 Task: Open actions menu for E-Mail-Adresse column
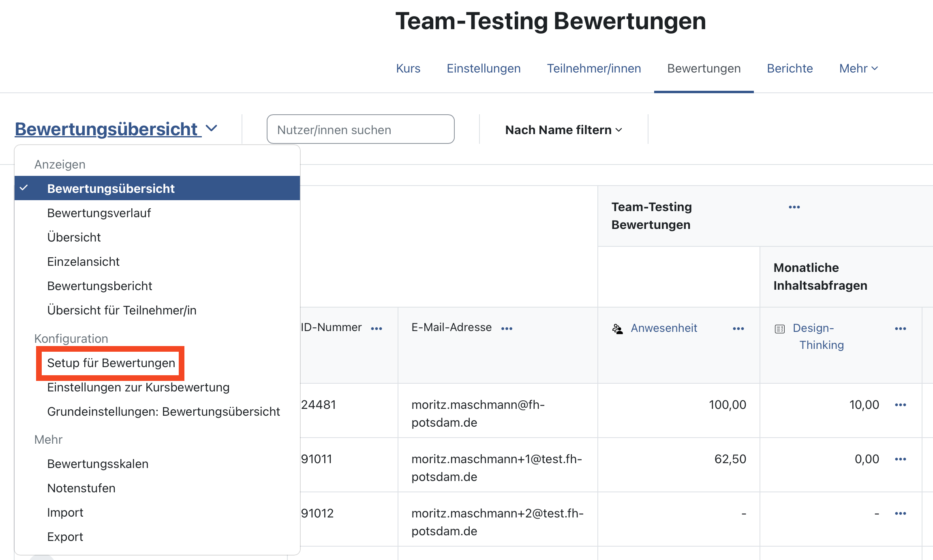507,329
